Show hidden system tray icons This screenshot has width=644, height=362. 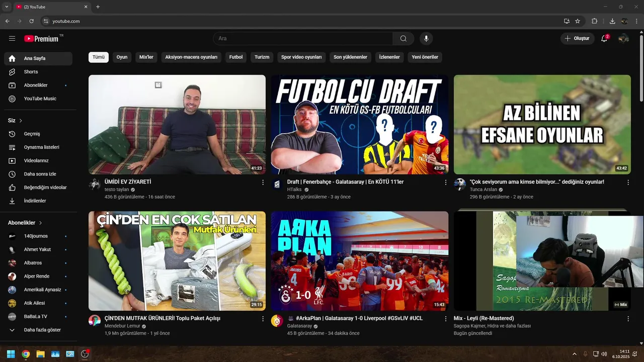point(575,354)
